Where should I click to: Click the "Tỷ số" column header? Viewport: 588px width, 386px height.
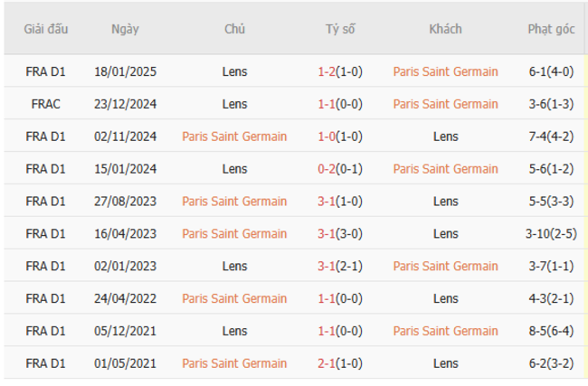(340, 29)
